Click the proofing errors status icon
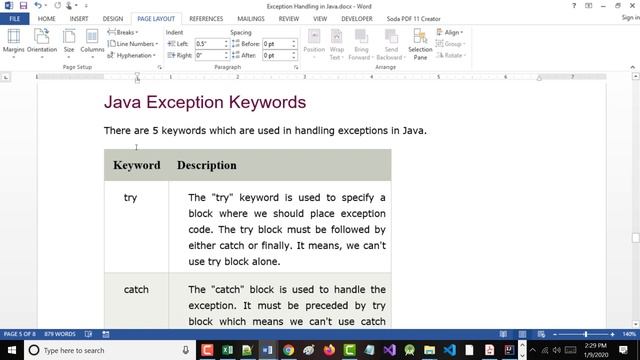 pyautogui.click(x=88, y=334)
